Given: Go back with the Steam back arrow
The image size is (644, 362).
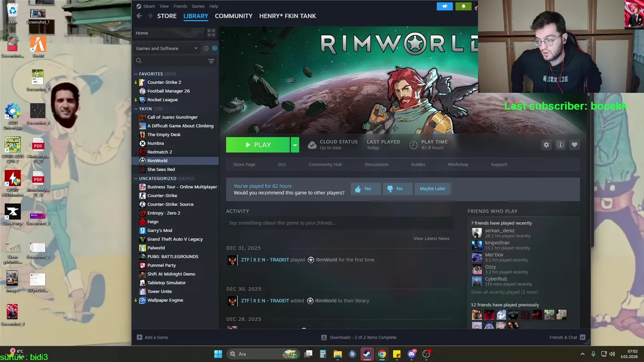Looking at the screenshot, I should pyautogui.click(x=139, y=16).
